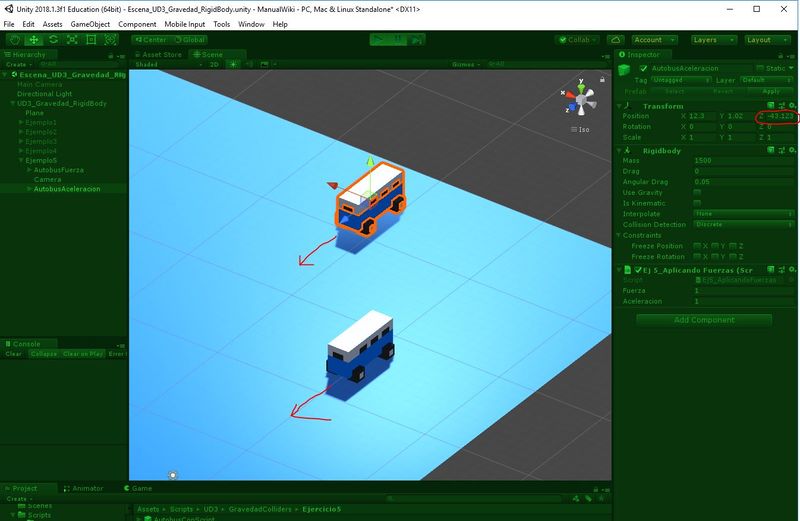Switch to the Game tab
The width and height of the screenshot is (800, 521).
pyautogui.click(x=138, y=488)
